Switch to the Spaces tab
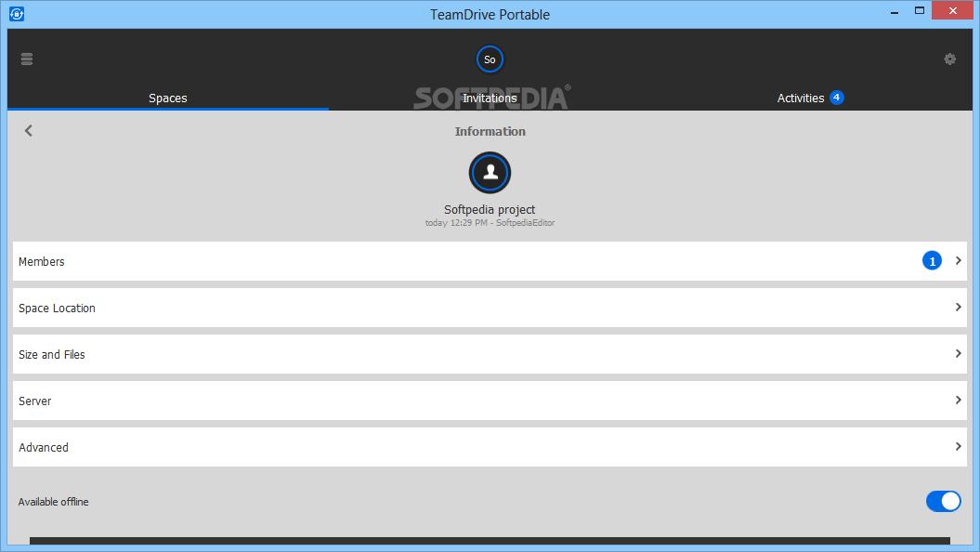 [x=168, y=99]
